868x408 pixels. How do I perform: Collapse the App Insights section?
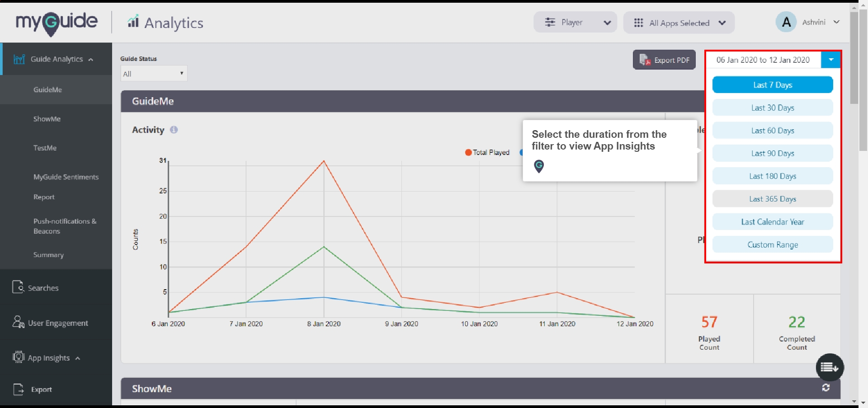pyautogui.click(x=77, y=357)
